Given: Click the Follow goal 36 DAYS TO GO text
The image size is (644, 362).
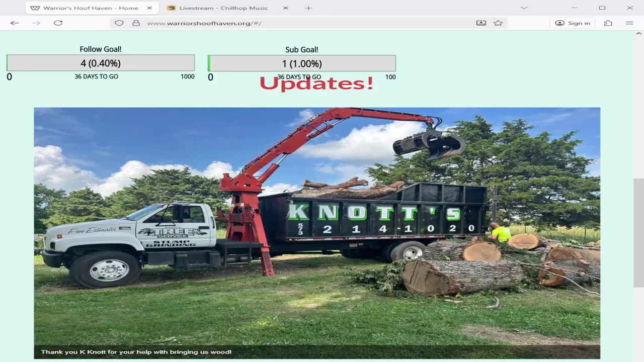Looking at the screenshot, I should (96, 76).
